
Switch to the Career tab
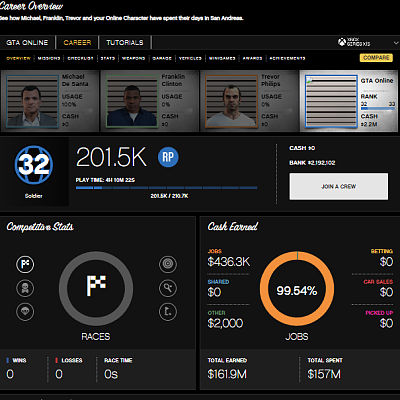[x=77, y=43]
